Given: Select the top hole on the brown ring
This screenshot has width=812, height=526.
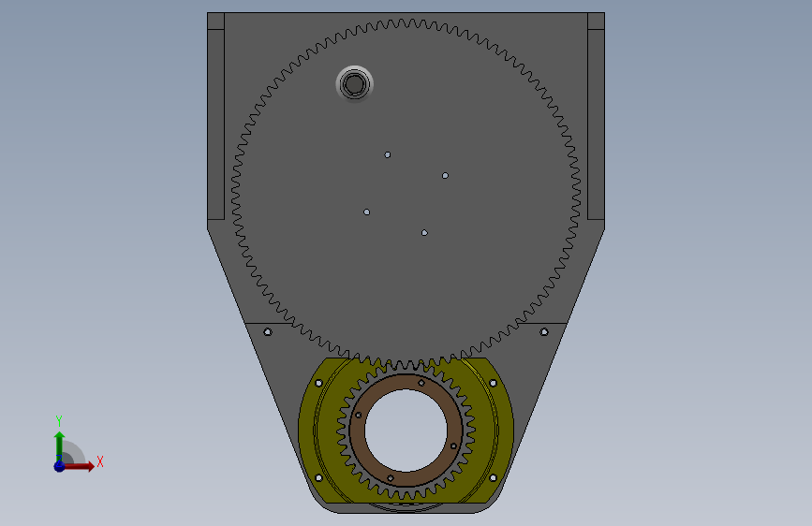Looking at the screenshot, I should point(421,383).
